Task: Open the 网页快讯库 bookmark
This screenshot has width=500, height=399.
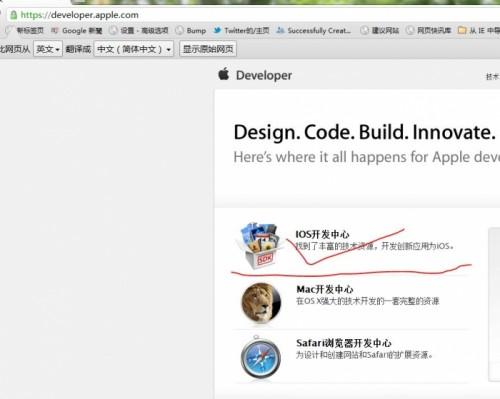Action: point(429,31)
